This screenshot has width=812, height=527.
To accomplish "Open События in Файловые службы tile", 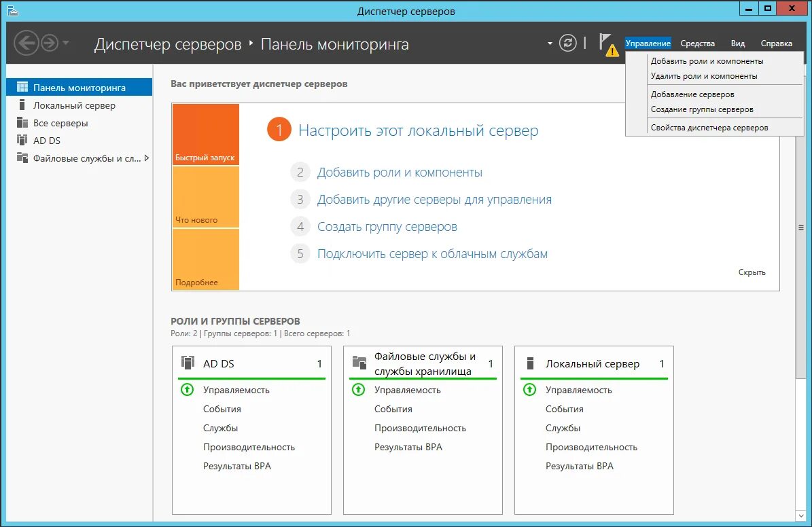I will click(393, 409).
